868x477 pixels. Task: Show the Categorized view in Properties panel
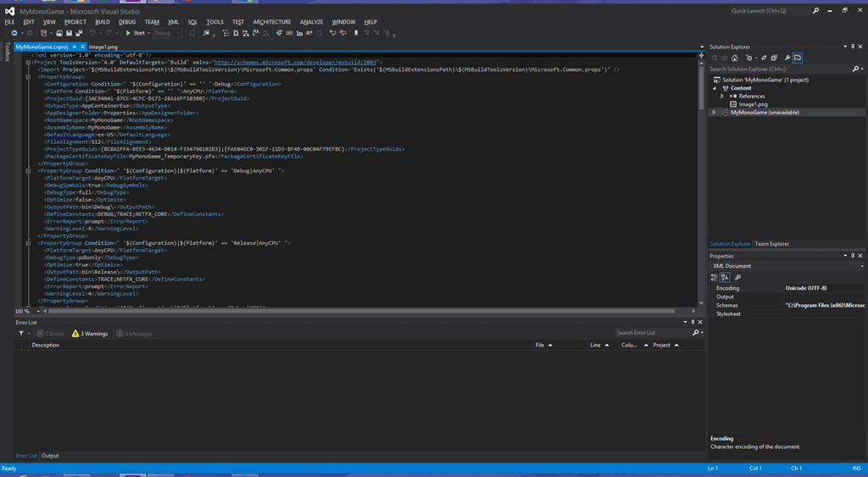714,277
